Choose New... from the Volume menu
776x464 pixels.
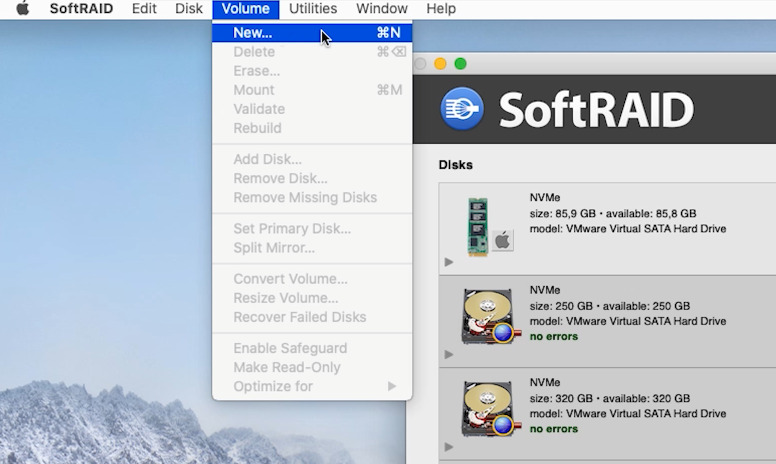(312, 33)
